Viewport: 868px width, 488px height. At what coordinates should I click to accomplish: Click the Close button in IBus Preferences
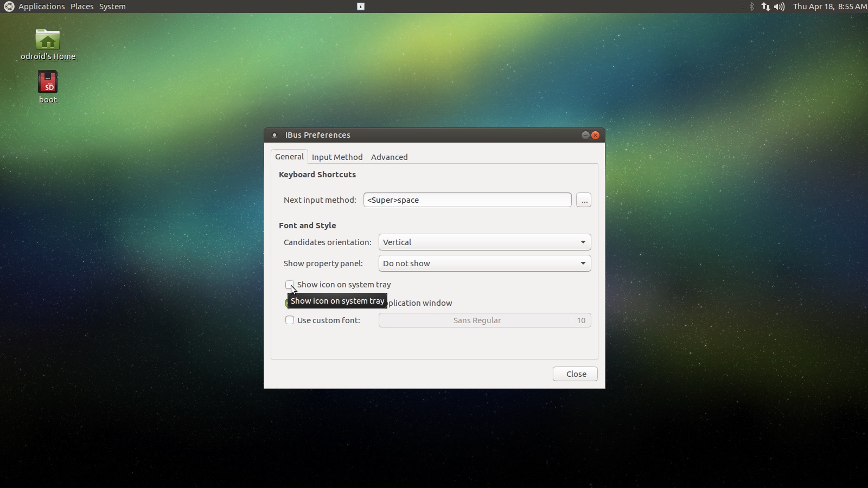click(x=575, y=374)
